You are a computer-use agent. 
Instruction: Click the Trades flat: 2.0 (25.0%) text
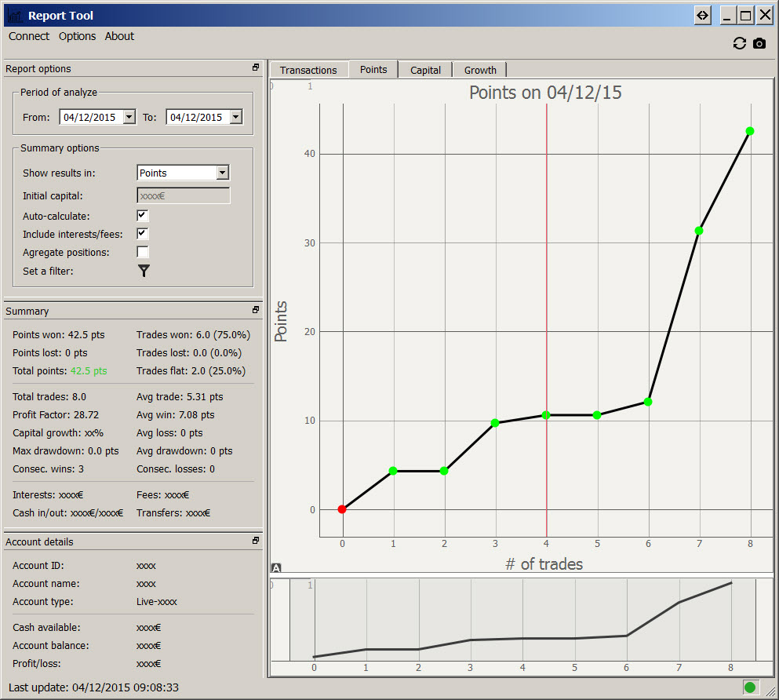(191, 370)
